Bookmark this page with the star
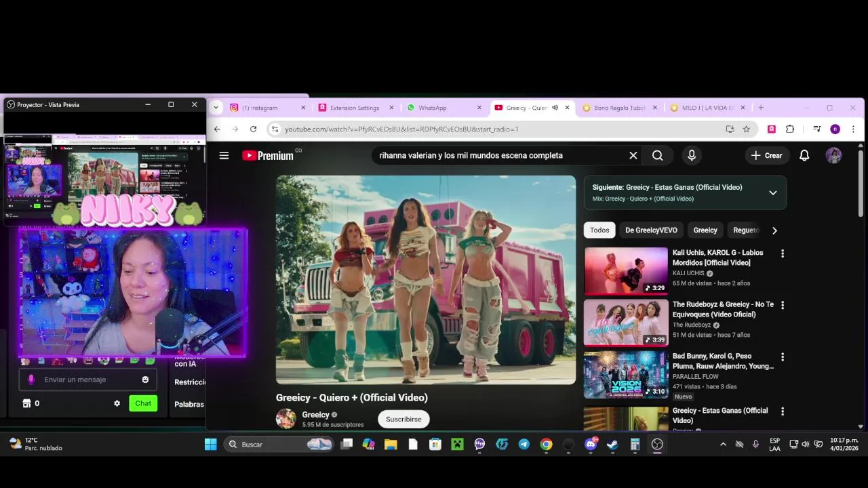 tap(746, 129)
